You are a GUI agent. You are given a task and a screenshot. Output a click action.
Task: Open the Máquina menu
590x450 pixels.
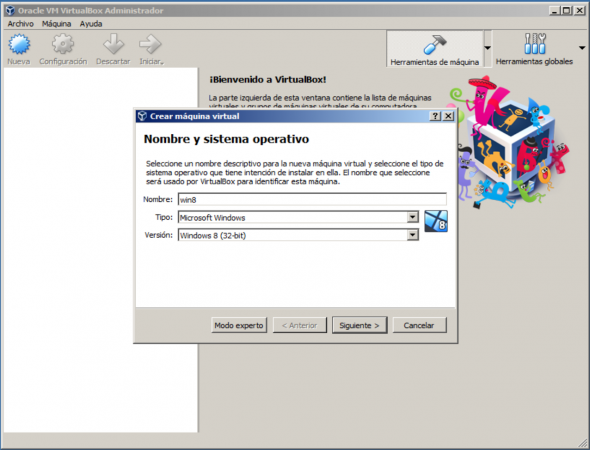(56, 24)
